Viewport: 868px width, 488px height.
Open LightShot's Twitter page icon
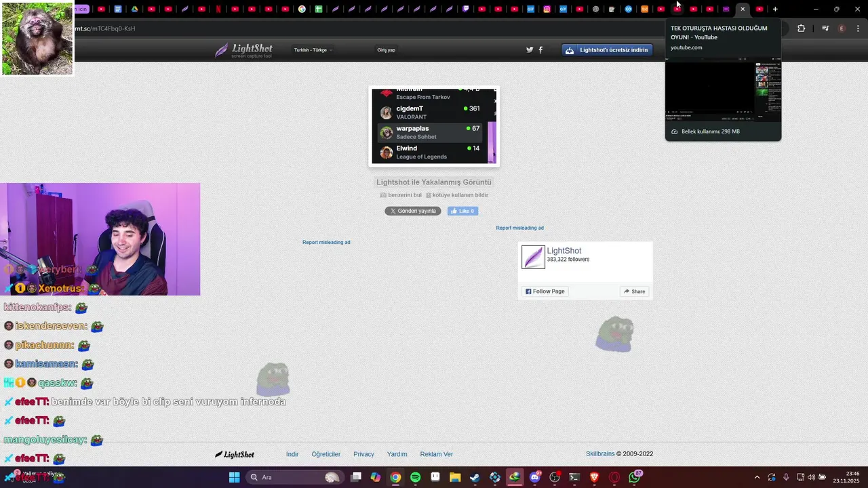point(530,49)
